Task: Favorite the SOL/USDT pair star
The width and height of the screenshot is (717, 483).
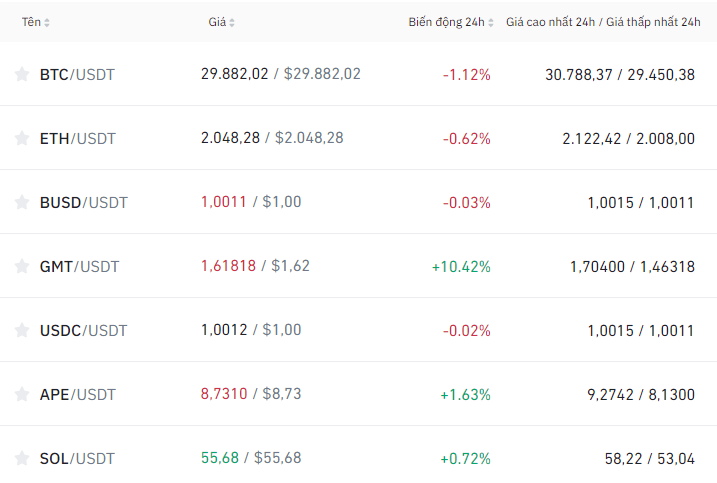Action: (21, 458)
